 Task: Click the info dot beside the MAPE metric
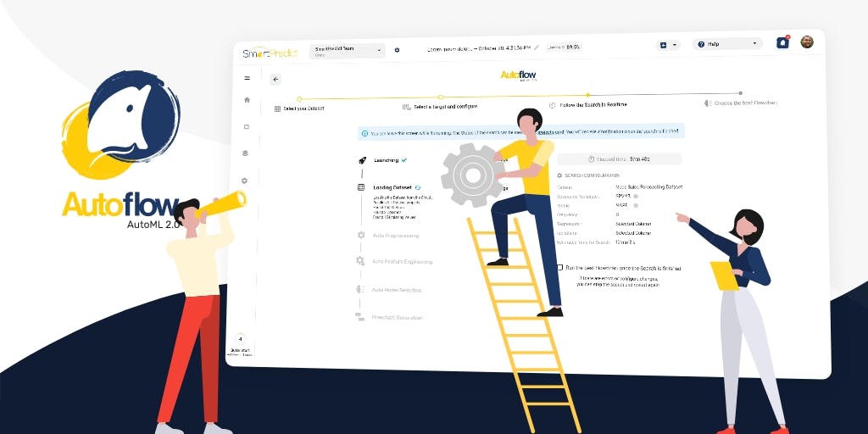[636, 205]
